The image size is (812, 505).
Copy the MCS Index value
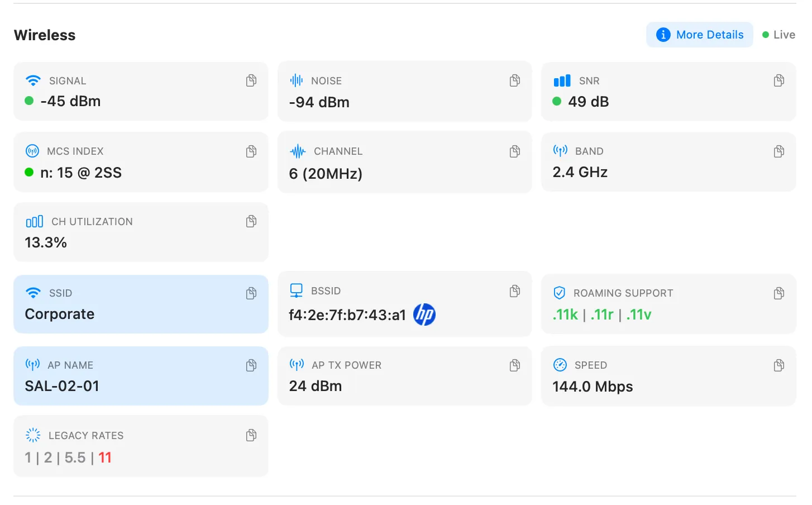tap(251, 151)
